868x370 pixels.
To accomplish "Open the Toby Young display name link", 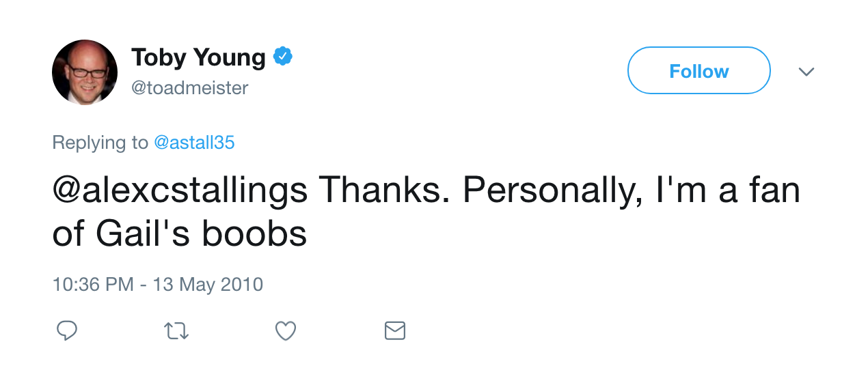I will point(198,57).
